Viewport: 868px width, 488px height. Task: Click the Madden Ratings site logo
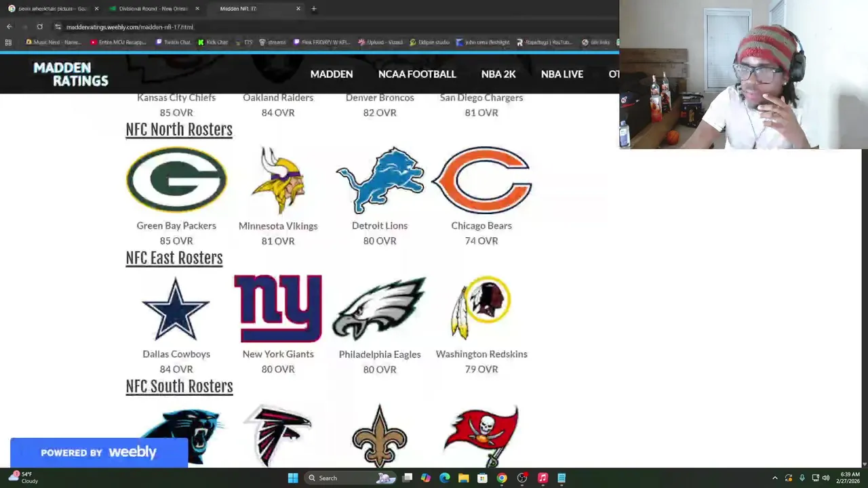coord(71,74)
